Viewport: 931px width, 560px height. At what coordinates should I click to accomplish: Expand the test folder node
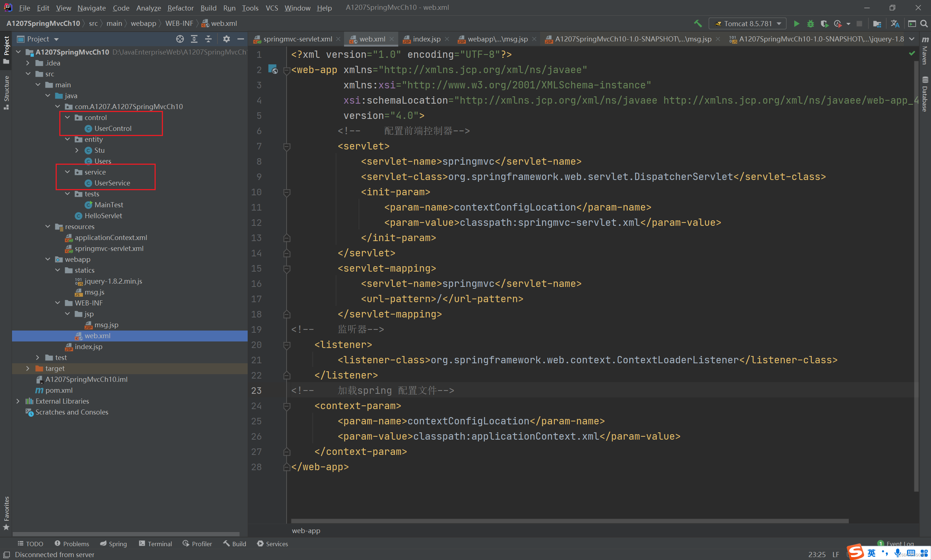(38, 357)
